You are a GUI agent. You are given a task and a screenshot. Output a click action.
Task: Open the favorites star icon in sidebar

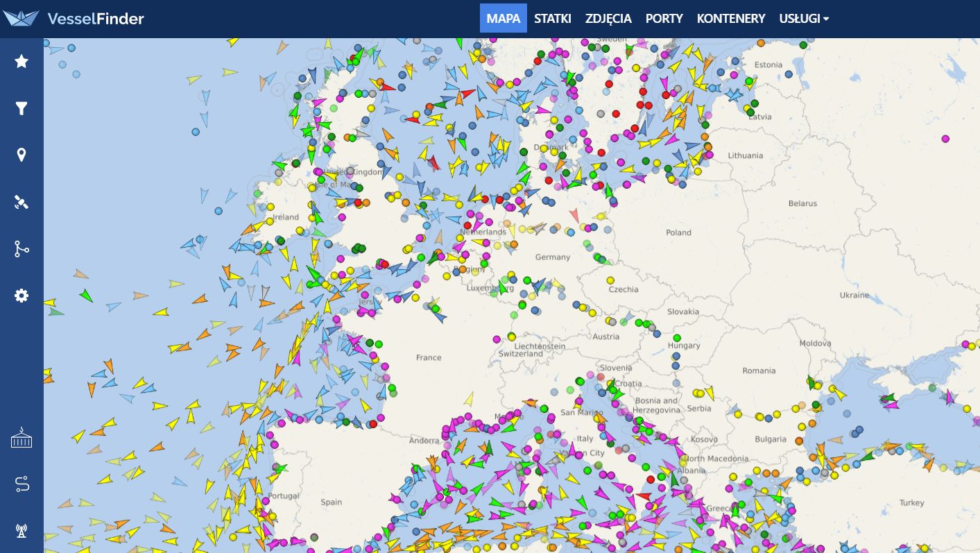click(22, 61)
